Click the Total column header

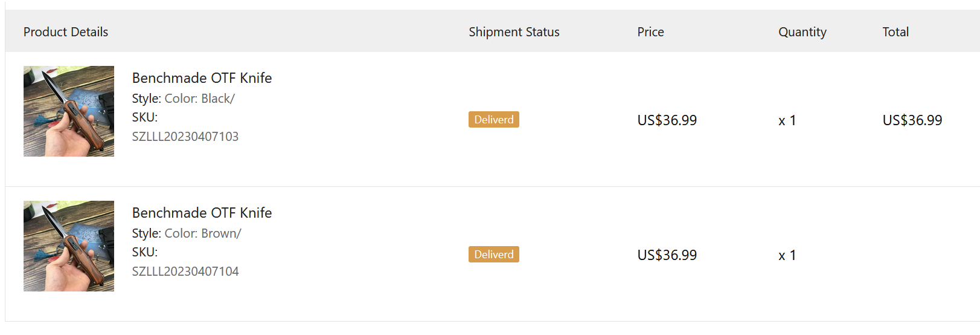[895, 32]
